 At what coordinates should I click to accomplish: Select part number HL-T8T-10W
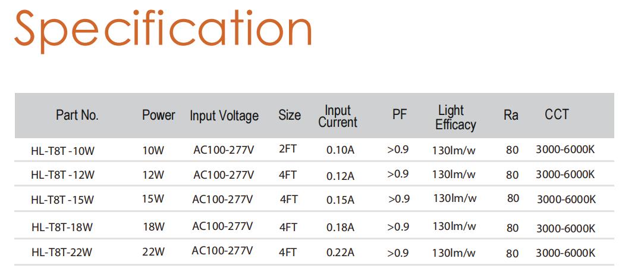(63, 151)
